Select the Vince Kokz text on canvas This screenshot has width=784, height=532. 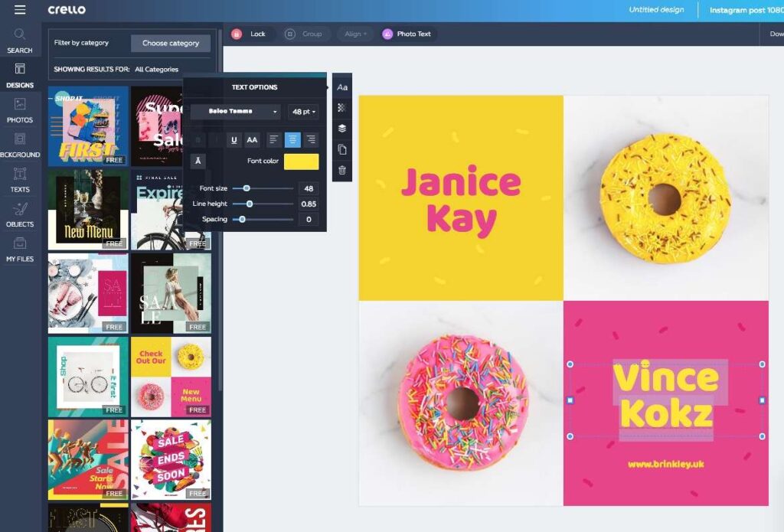666,396
